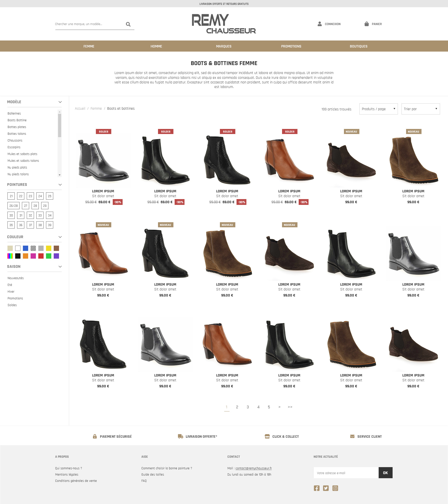
Task: Click the Twitter icon in the footer
Action: point(326,488)
